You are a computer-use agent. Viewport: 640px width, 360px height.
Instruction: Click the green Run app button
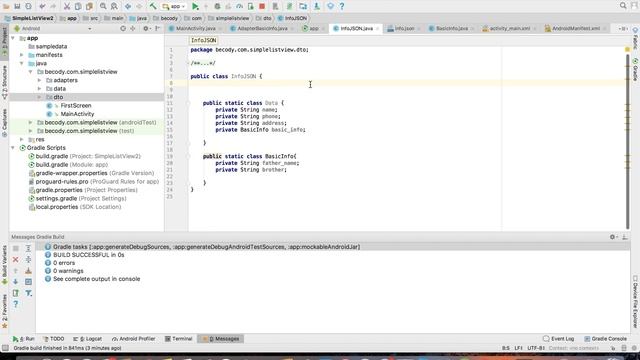(x=195, y=6)
